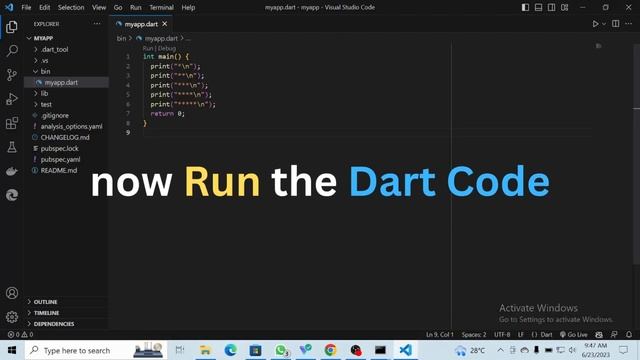Toggle panel layout button
Image resolution: width=640 pixels, height=360 pixels.
538,7
